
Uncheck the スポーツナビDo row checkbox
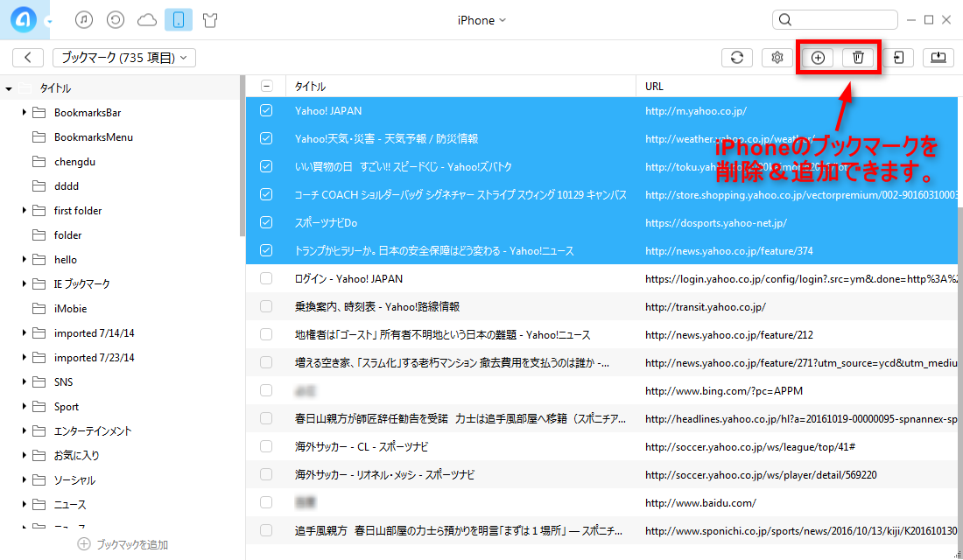point(266,222)
